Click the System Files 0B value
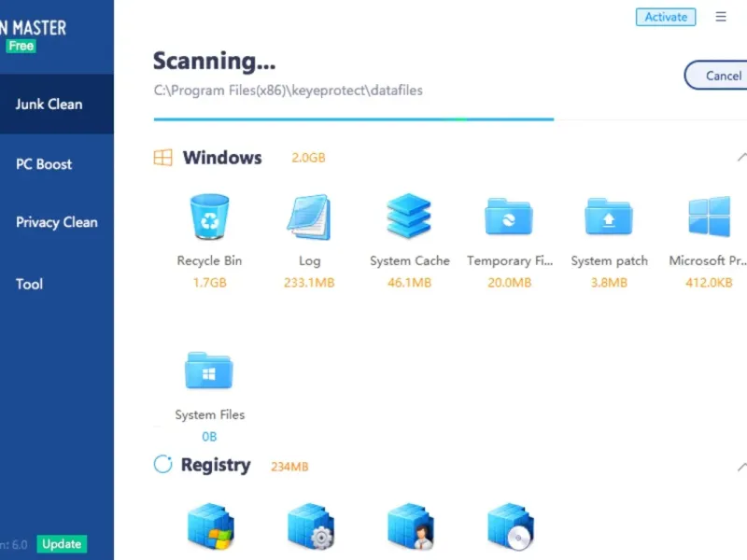 209,437
